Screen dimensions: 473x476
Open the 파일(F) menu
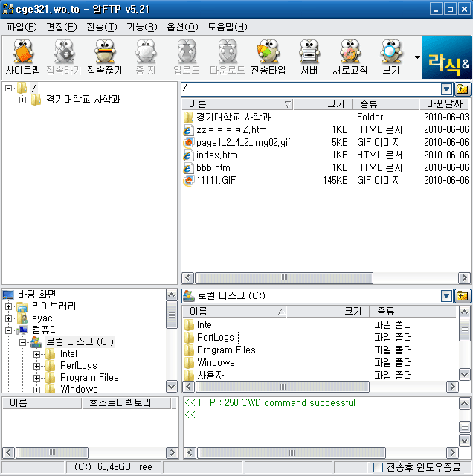click(x=22, y=27)
